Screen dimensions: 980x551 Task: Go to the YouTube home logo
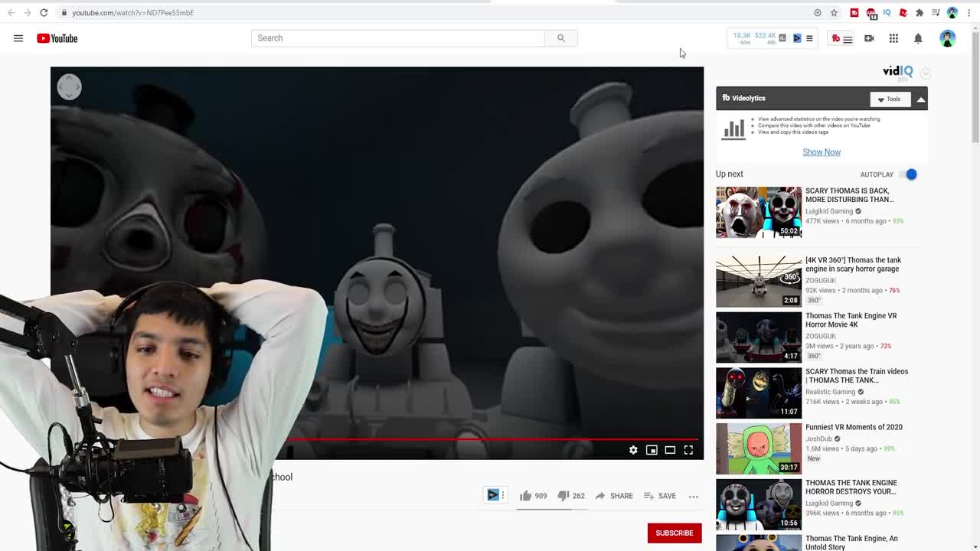(57, 38)
